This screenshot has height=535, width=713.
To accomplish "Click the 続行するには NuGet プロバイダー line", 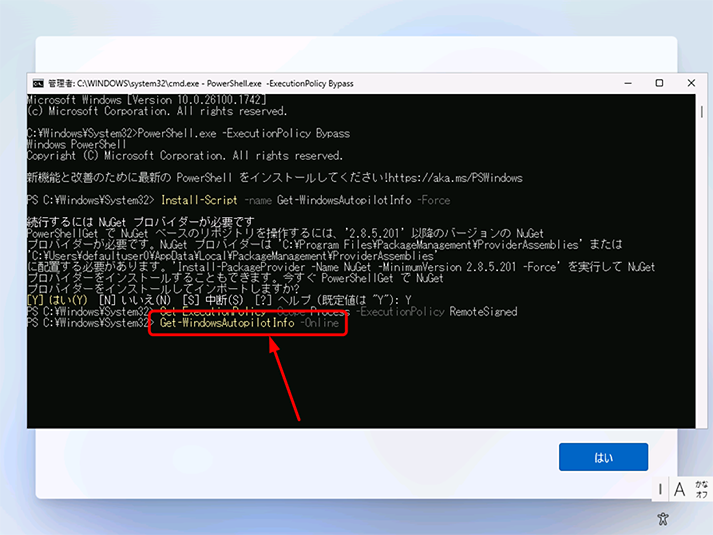I will point(141,222).
